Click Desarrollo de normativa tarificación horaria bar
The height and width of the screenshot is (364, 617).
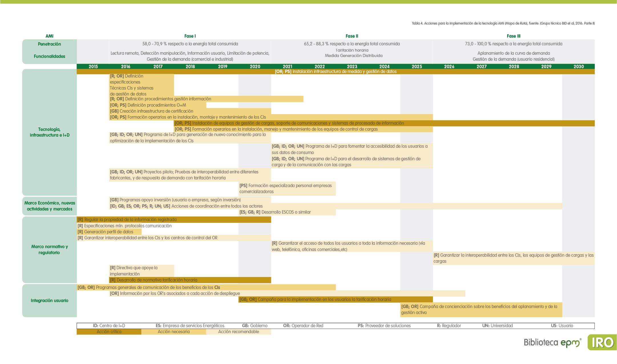pos(190,280)
